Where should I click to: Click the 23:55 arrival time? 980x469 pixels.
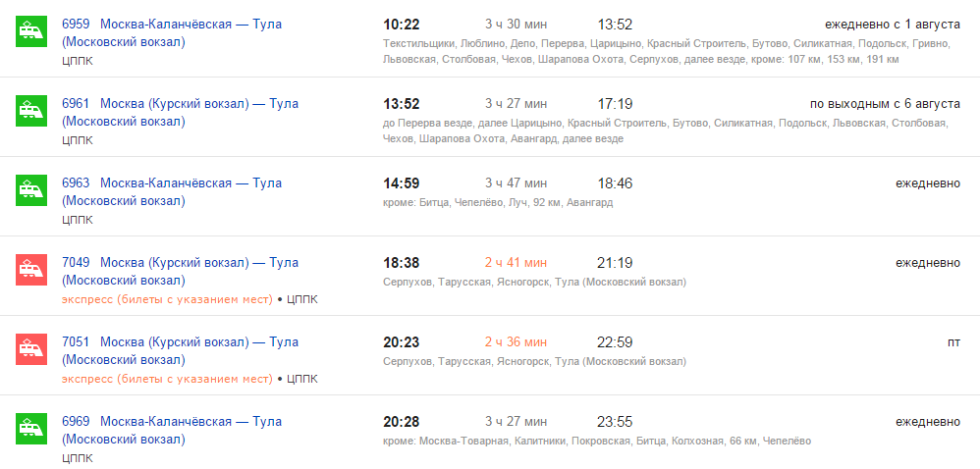click(615, 422)
